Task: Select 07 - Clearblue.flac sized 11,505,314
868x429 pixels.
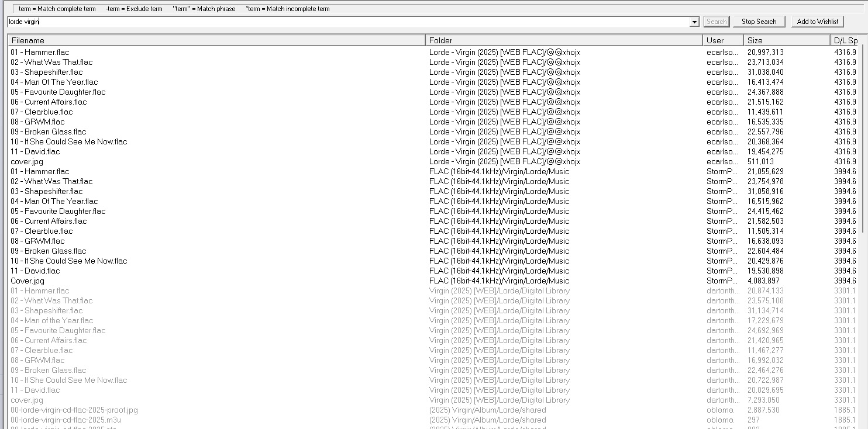Action: click(x=42, y=231)
